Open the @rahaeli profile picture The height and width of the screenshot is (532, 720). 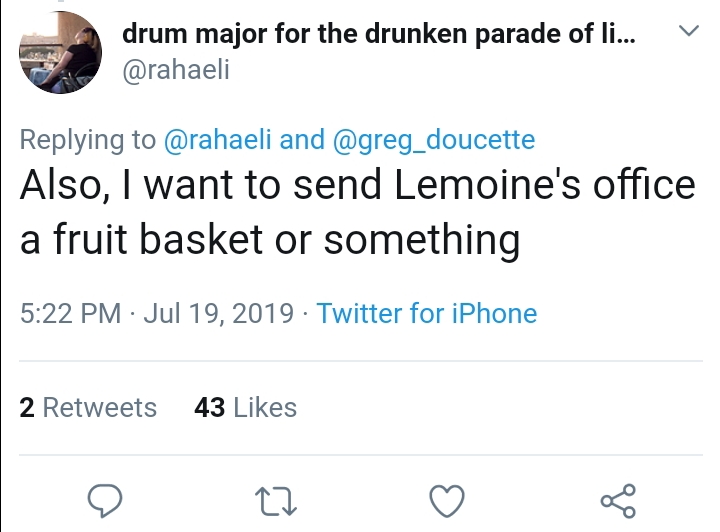point(60,53)
